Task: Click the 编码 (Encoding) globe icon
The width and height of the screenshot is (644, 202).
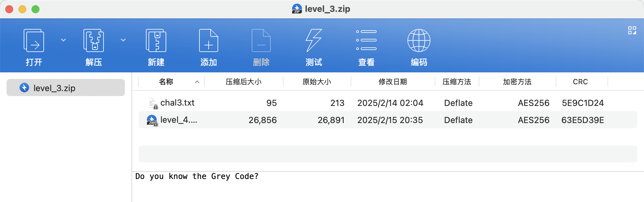Action: pos(419,40)
